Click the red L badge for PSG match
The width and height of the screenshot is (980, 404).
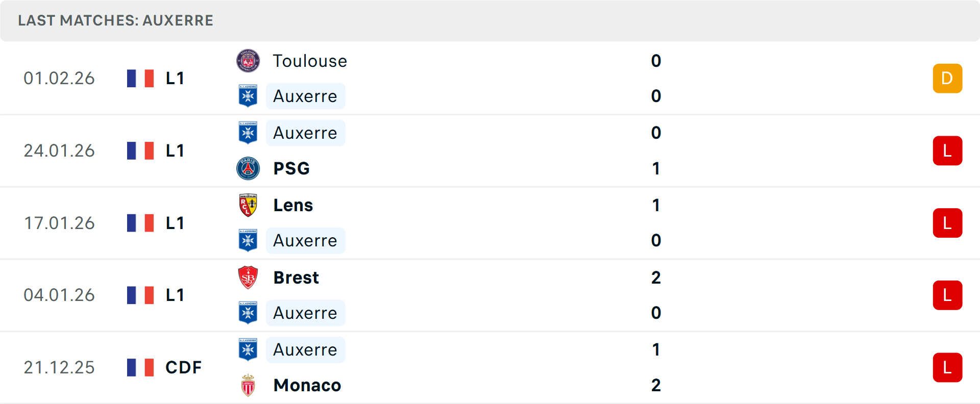click(947, 150)
